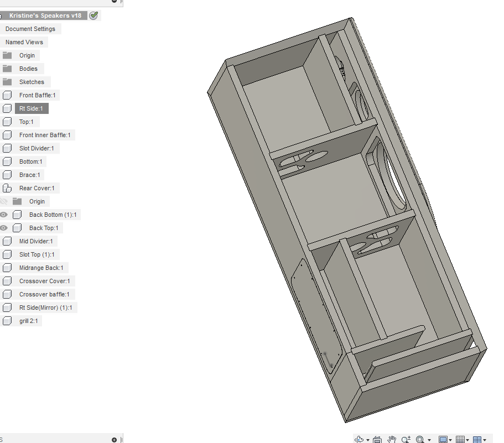The width and height of the screenshot is (504, 443).
Task: Select the Back Top:1 label
Action: pos(44,228)
